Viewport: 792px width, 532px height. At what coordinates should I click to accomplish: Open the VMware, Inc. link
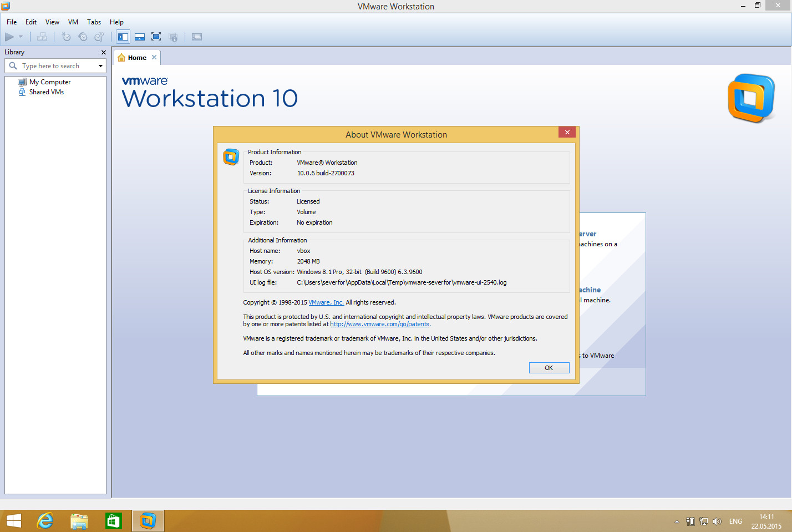pos(326,302)
